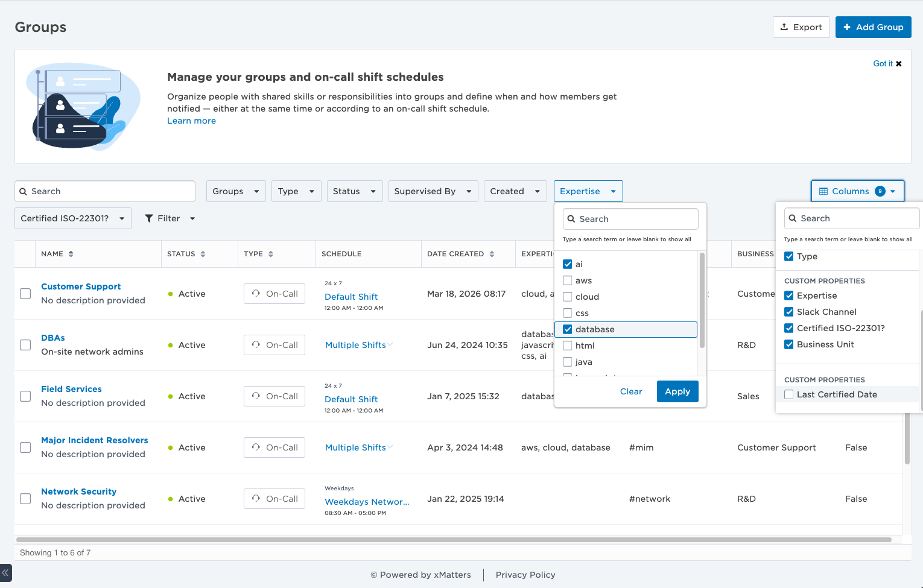Click Apply in the Expertise filter
923x588 pixels.
(x=677, y=391)
